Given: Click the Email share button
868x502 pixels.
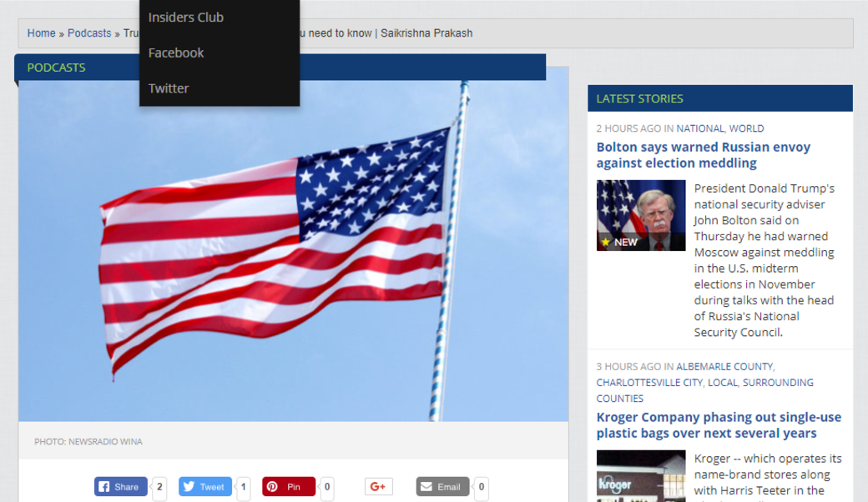Looking at the screenshot, I should point(442,487).
